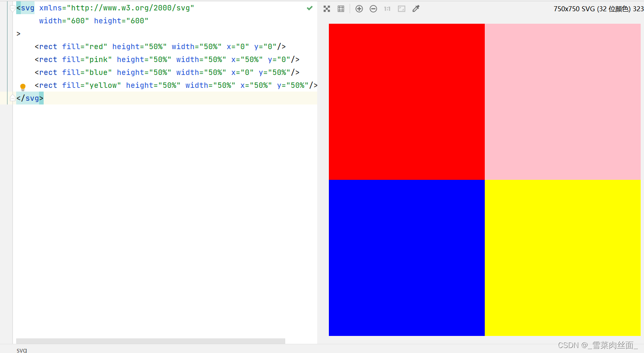Activate the color picker eyedropper

[x=416, y=9]
